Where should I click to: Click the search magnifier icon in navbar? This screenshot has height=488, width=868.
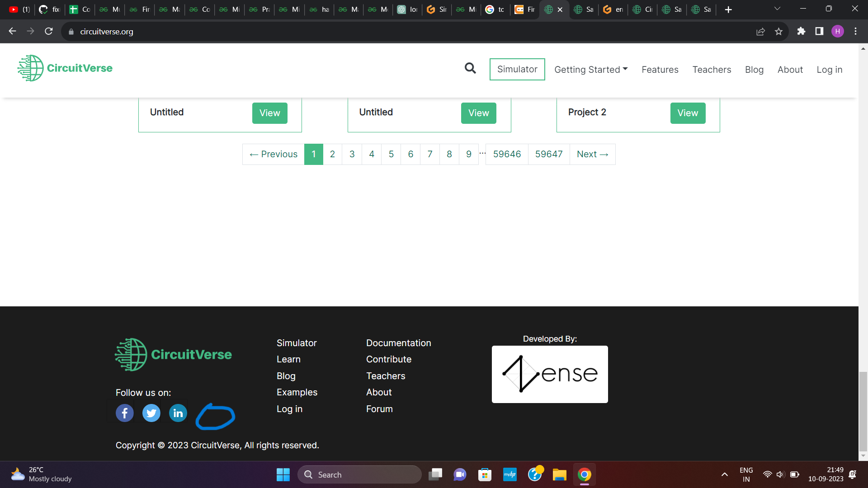[470, 69]
